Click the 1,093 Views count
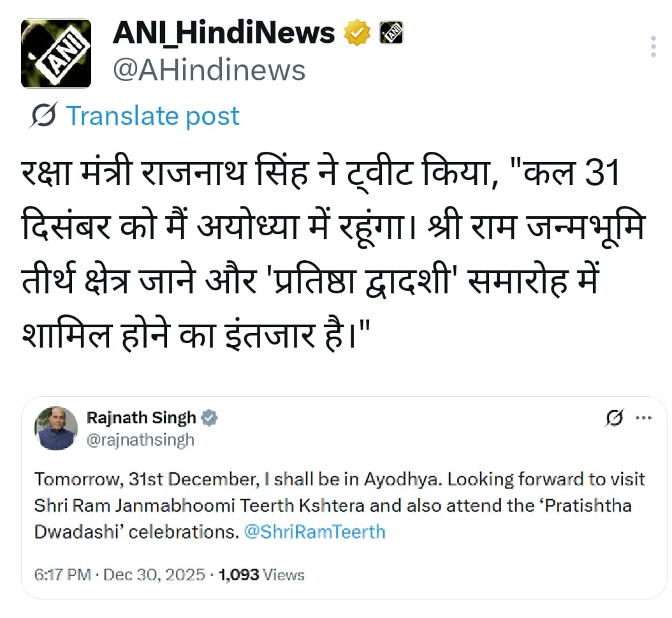This screenshot has width=672, height=618. pos(261,575)
